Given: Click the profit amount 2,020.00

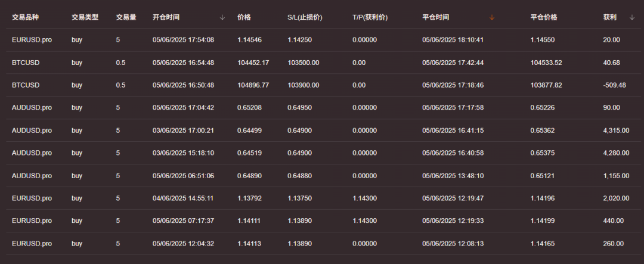Looking at the screenshot, I should (x=616, y=198).
